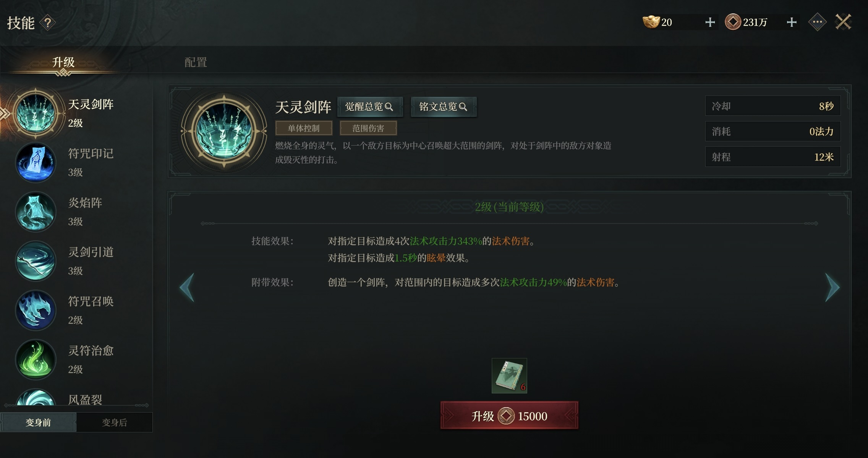Select the 灵符治愈 skill icon
The image size is (868, 458).
[x=36, y=359]
